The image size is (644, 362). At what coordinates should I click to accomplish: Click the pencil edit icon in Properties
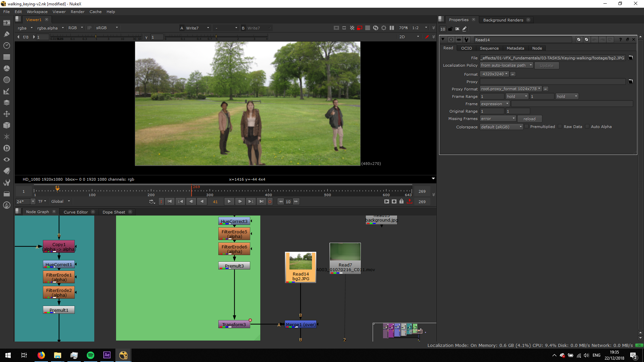coord(465,29)
